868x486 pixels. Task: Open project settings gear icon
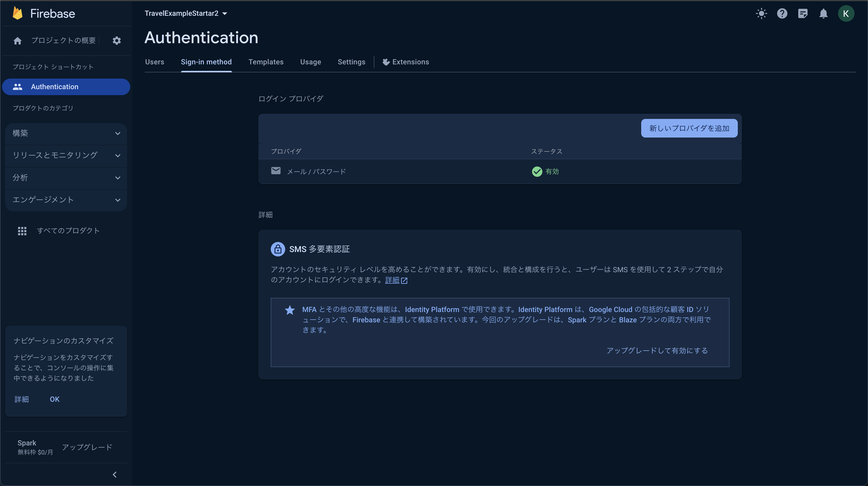(x=117, y=41)
